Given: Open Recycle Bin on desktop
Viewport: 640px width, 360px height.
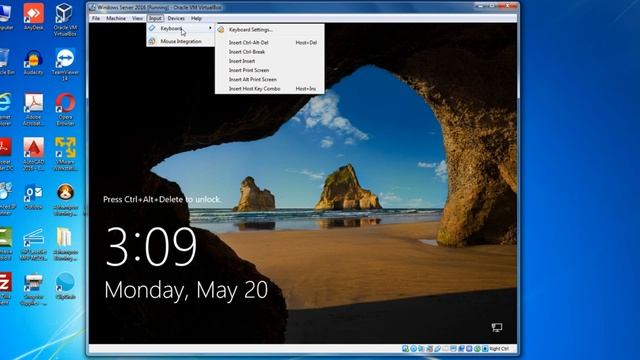Looking at the screenshot, I should pyautogui.click(x=5, y=61).
